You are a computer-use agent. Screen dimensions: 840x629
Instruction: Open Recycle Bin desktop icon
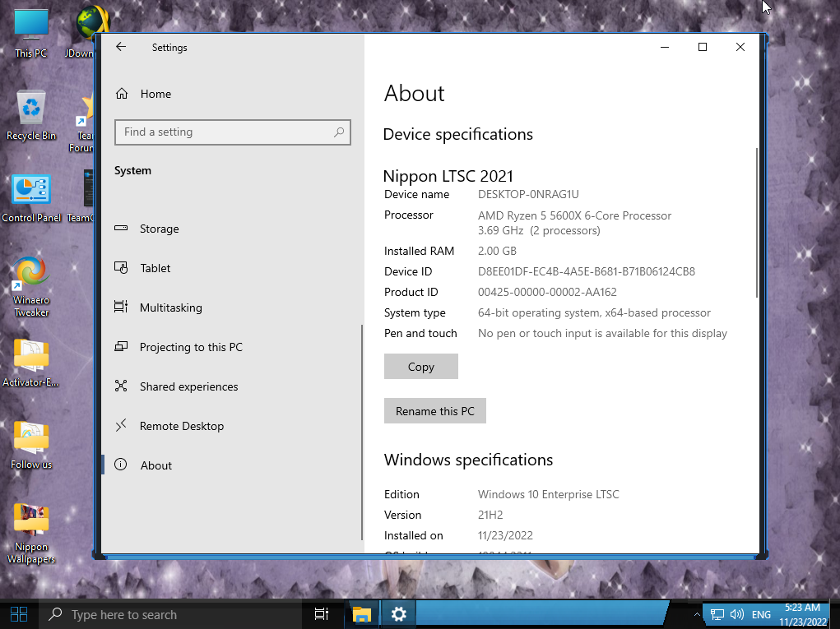coord(31,114)
